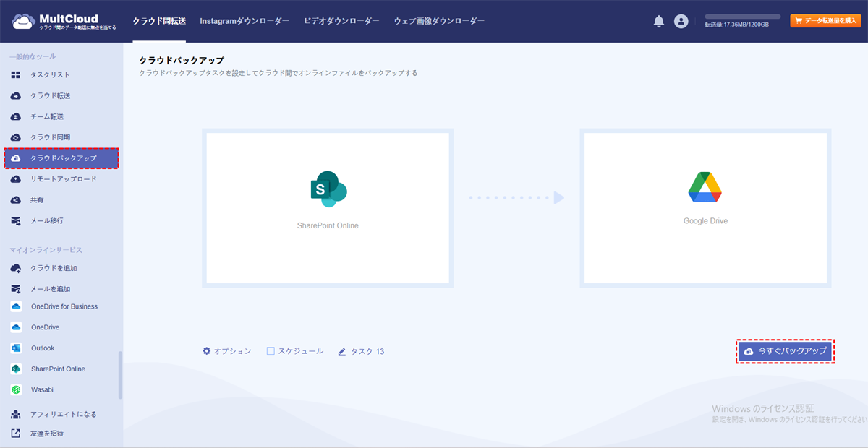Image resolution: width=868 pixels, height=448 pixels.
Task: Click the large Google Drive logo
Action: (x=705, y=187)
